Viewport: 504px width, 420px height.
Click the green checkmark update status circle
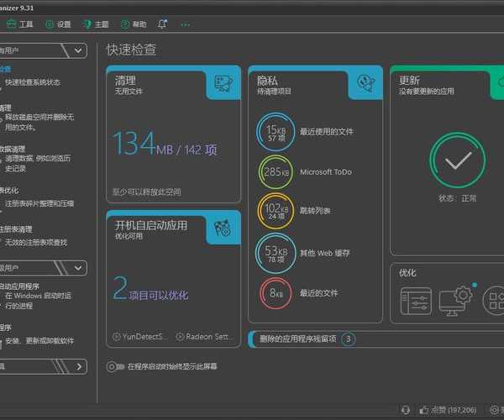(x=458, y=160)
